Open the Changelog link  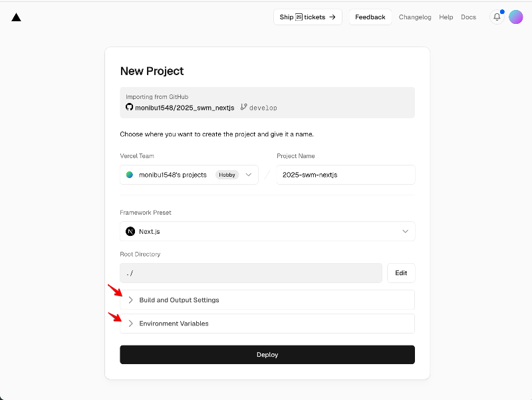point(415,17)
